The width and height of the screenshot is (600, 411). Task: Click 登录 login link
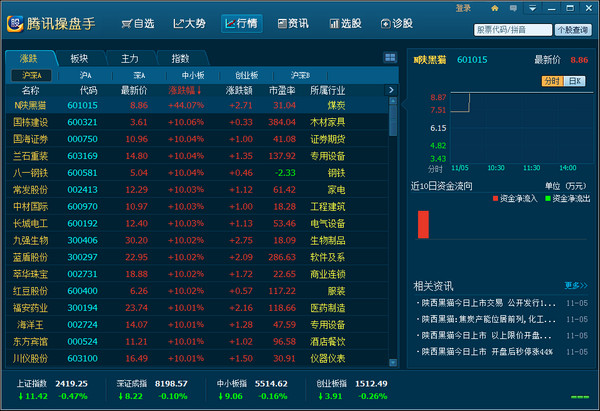pyautogui.click(x=463, y=8)
